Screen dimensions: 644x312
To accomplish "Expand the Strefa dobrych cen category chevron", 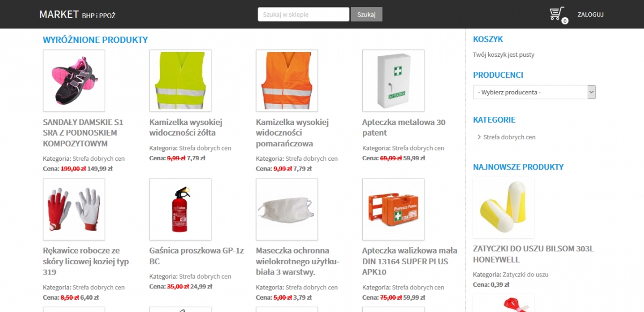I will click(479, 137).
